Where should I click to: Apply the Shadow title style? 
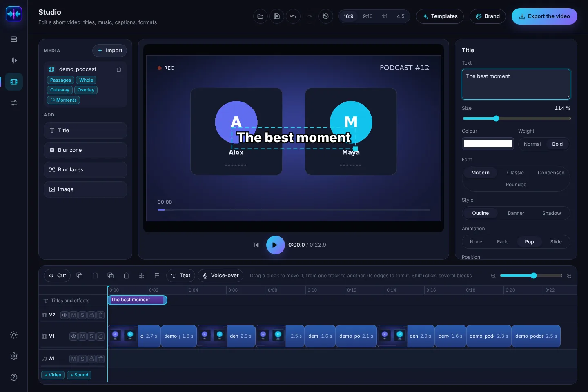tap(551, 213)
